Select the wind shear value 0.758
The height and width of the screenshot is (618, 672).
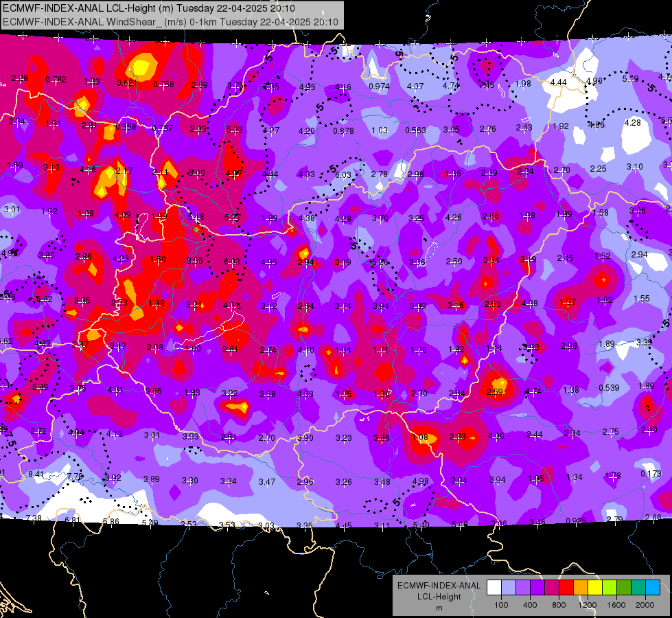[164, 84]
